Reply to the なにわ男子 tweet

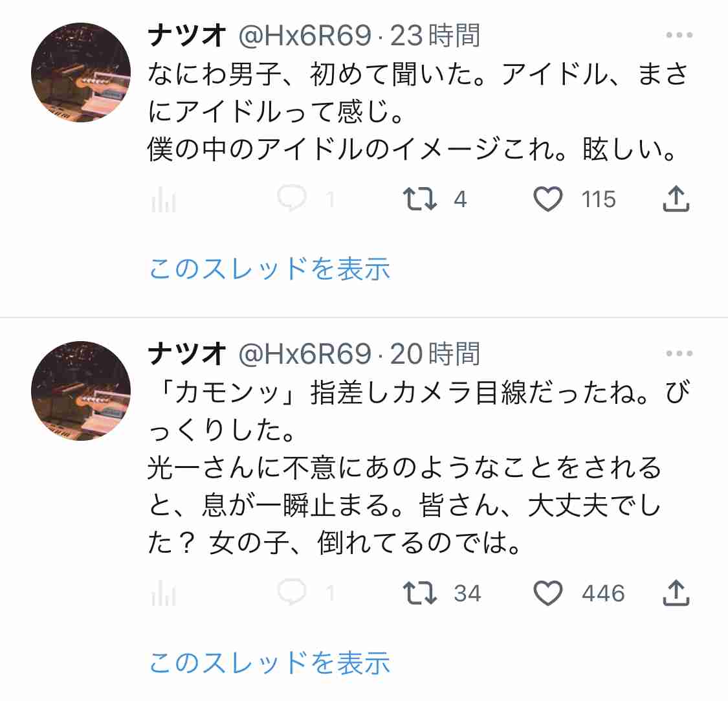click(292, 199)
